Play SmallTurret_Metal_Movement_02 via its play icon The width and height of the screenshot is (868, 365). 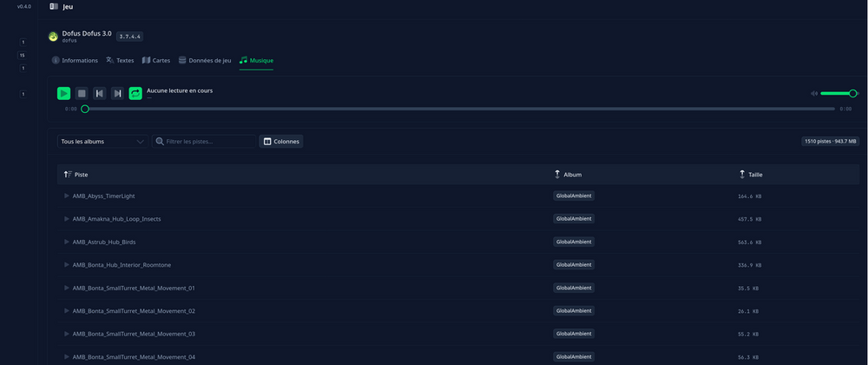[x=67, y=311]
